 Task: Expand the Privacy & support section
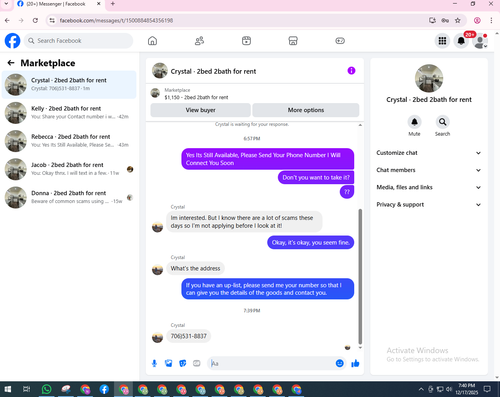pos(429,205)
